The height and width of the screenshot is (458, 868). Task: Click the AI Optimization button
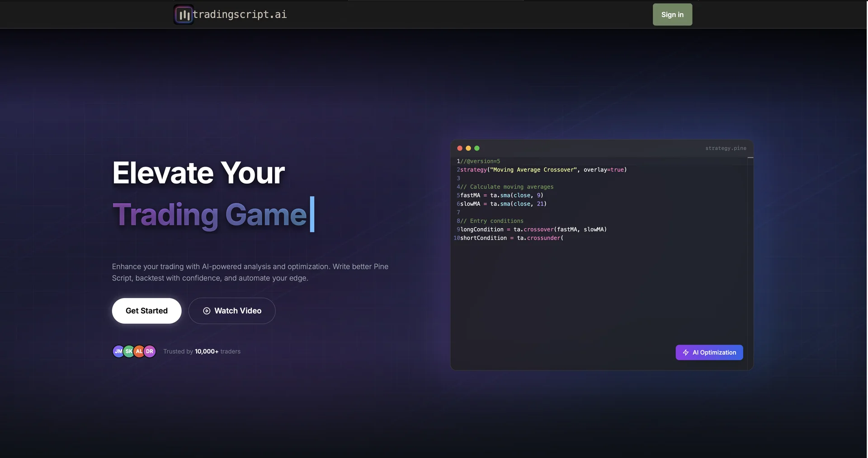pos(709,352)
